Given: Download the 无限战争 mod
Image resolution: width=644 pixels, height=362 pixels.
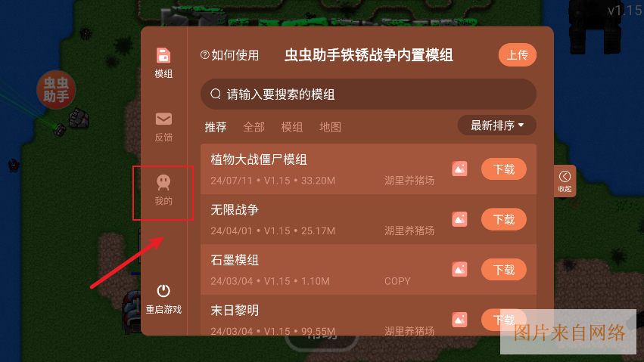Looking at the screenshot, I should point(504,219).
